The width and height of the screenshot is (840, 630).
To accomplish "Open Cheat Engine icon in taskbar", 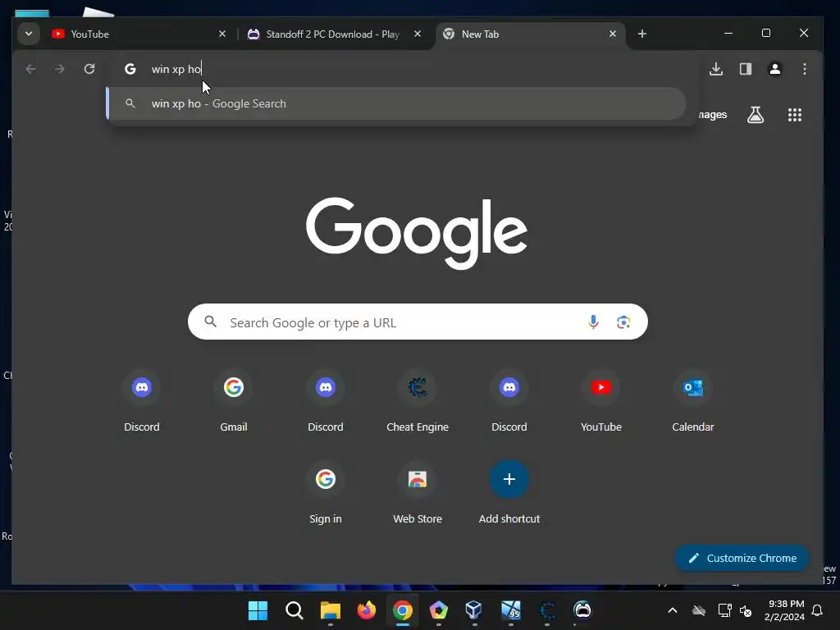I will (547, 610).
